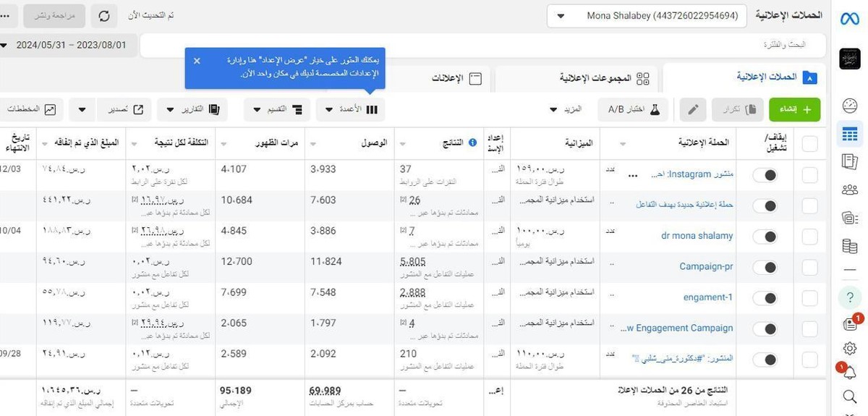Tick the checkbox for engament-1 row
The image size is (868, 416).
pos(809,298)
